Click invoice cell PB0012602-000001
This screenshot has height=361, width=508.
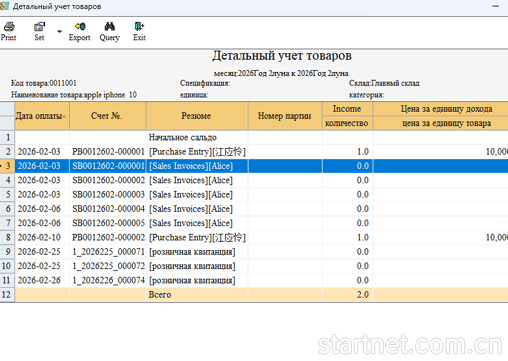point(108,152)
